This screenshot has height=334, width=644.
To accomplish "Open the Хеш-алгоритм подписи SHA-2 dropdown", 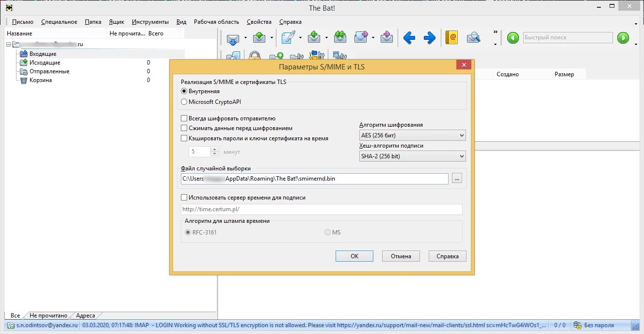I will (412, 156).
